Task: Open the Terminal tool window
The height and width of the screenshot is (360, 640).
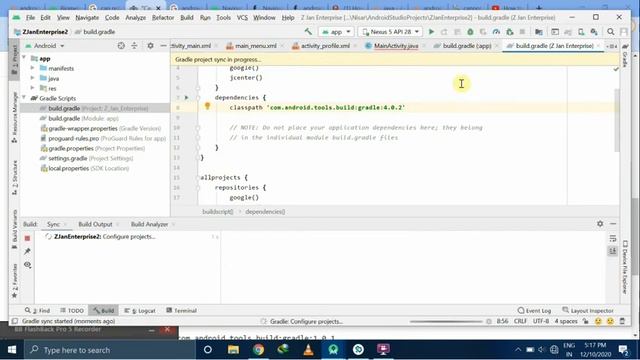Action: point(182,311)
